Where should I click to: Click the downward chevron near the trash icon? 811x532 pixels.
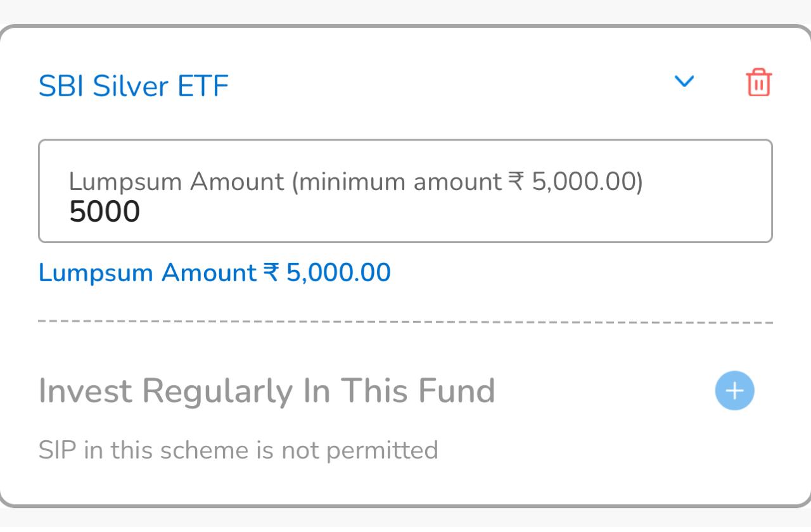(684, 82)
